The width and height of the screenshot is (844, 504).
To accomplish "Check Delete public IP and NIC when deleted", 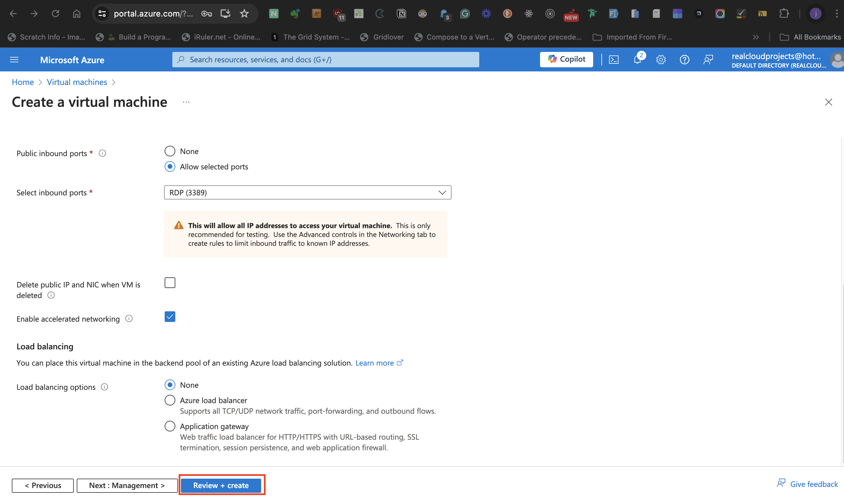I will click(x=170, y=282).
